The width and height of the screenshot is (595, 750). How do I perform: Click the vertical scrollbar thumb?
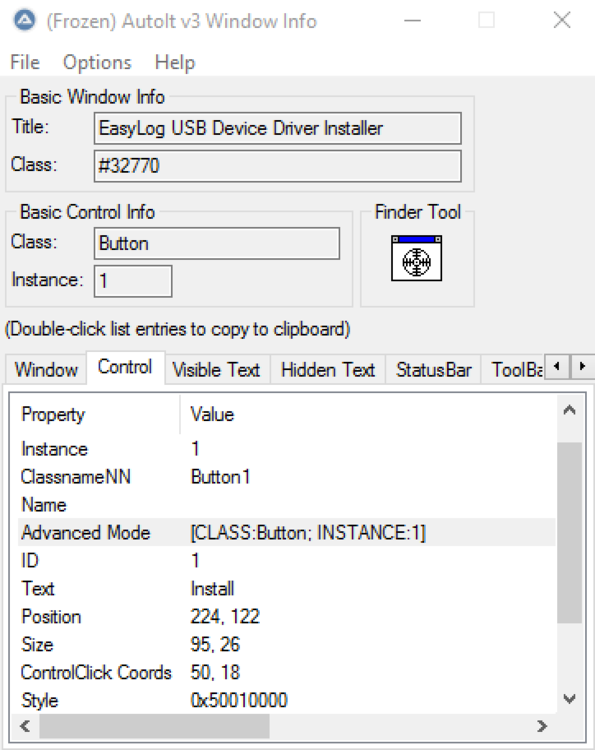(x=569, y=532)
